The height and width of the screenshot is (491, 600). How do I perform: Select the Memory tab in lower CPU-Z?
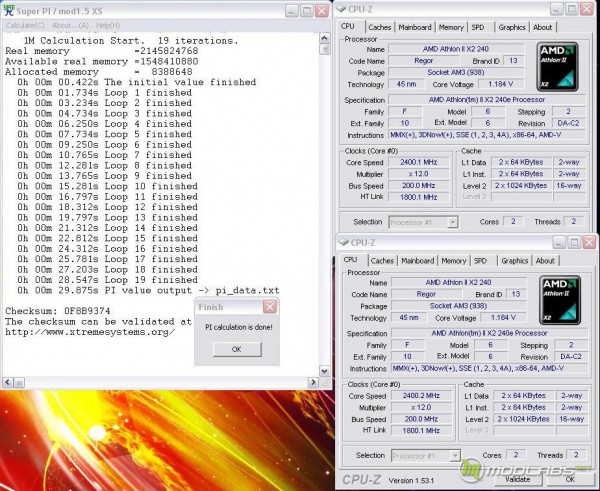(453, 261)
